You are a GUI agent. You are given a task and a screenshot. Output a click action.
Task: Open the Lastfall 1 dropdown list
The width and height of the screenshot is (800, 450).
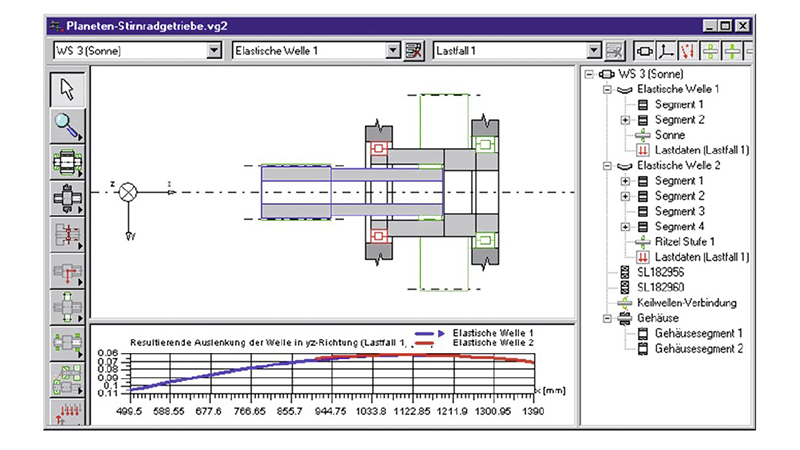(594, 50)
